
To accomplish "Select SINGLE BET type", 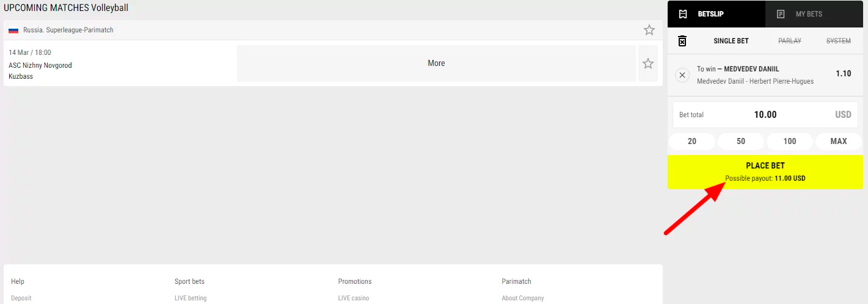I will point(731,41).
